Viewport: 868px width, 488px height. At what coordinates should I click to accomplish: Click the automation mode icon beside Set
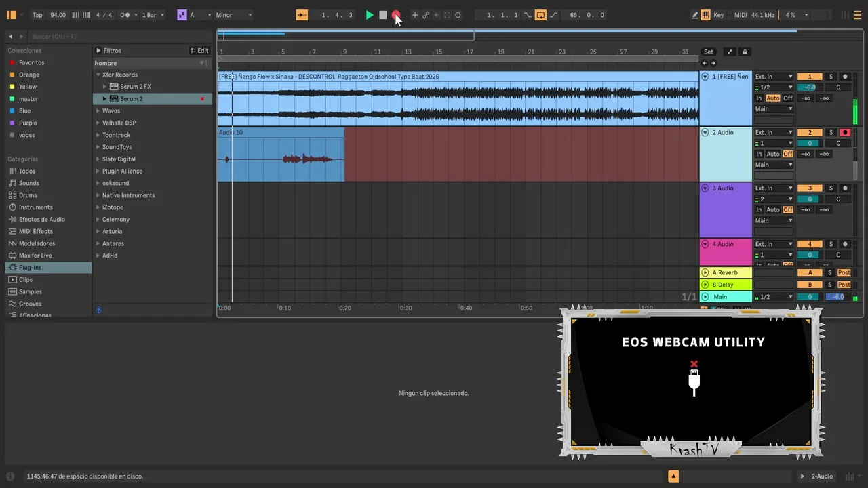(730, 52)
